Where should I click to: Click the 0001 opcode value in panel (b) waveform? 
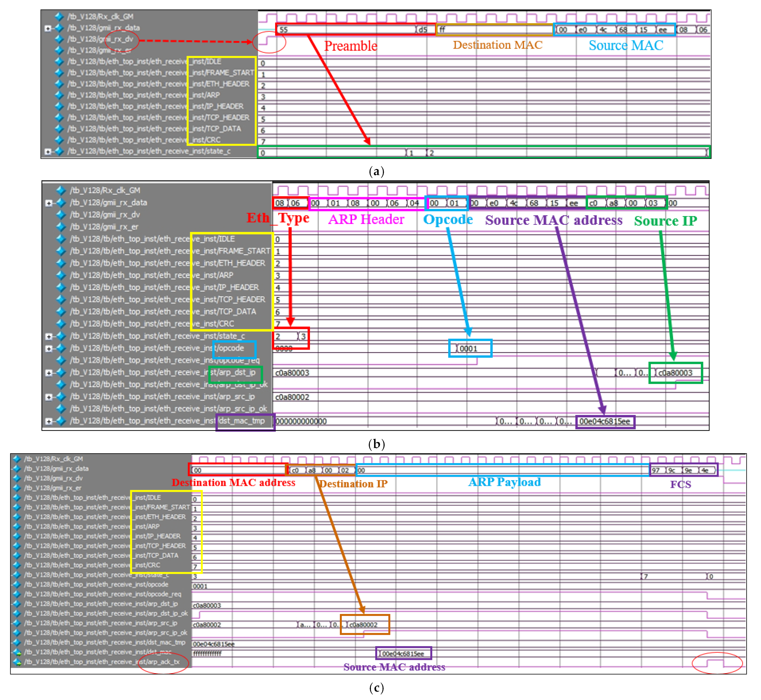coord(469,348)
